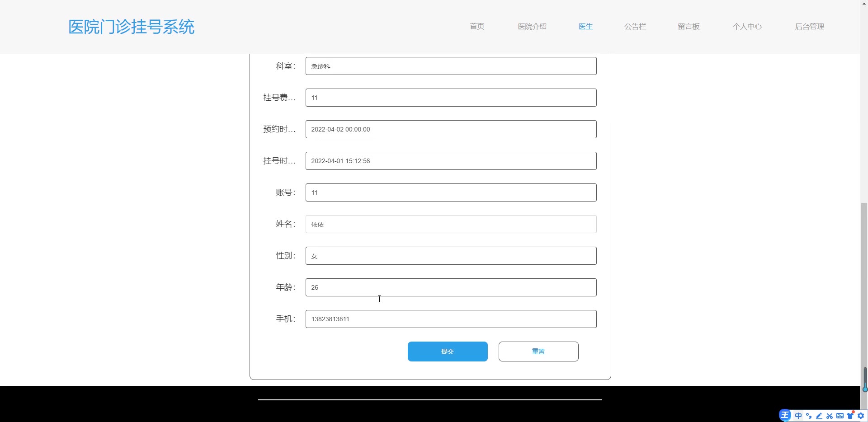Toggle Chinese/English mode (中) in IME bar
Image resolution: width=868 pixels, height=422 pixels.
pyautogui.click(x=798, y=416)
